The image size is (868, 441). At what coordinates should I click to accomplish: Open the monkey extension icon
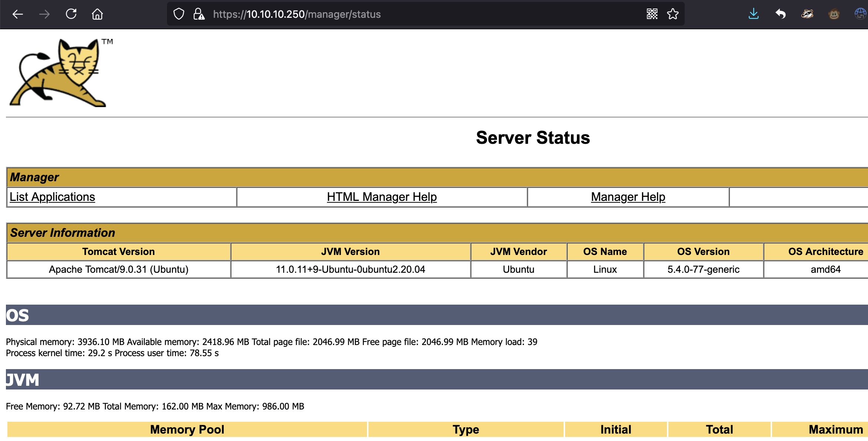tap(834, 14)
